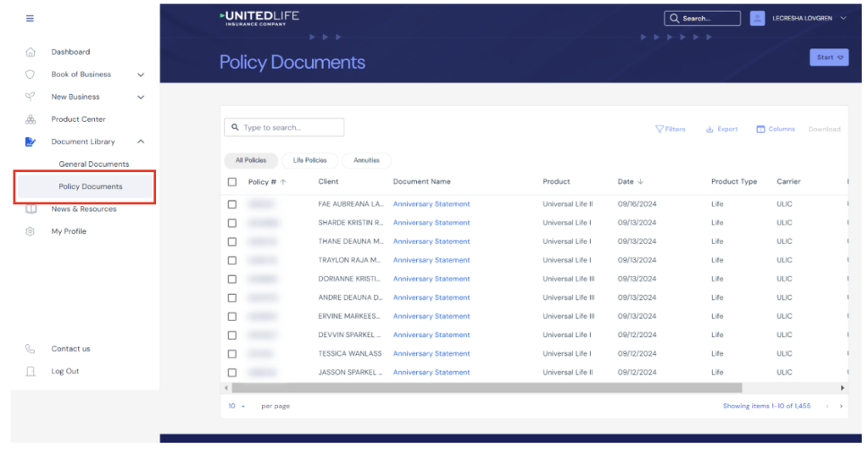Image resolution: width=868 pixels, height=449 pixels.
Task: Open the per page count dropdown
Action: 237,407
